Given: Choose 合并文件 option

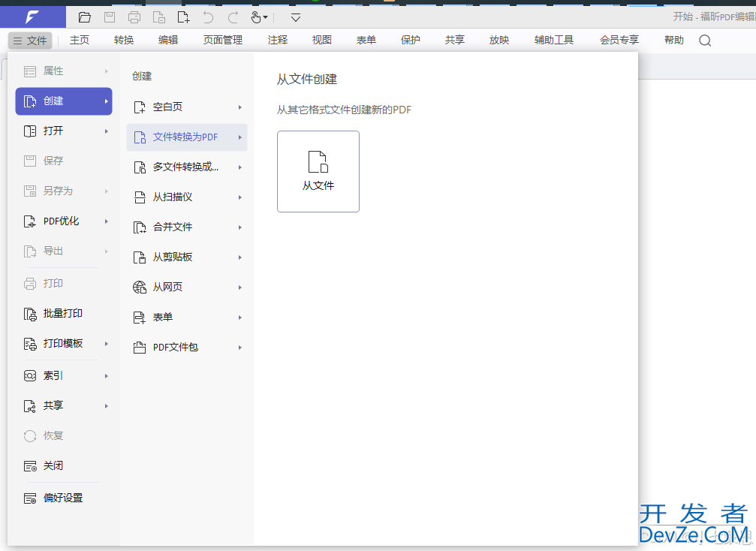Looking at the screenshot, I should [187, 227].
